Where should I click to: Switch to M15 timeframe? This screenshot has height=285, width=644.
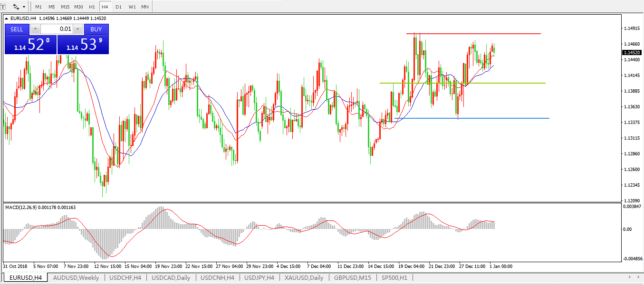pos(65,7)
